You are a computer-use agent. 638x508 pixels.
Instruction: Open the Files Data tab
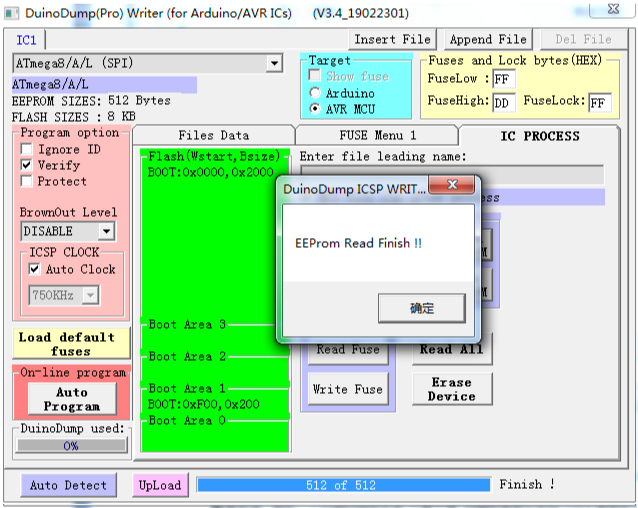(x=214, y=135)
